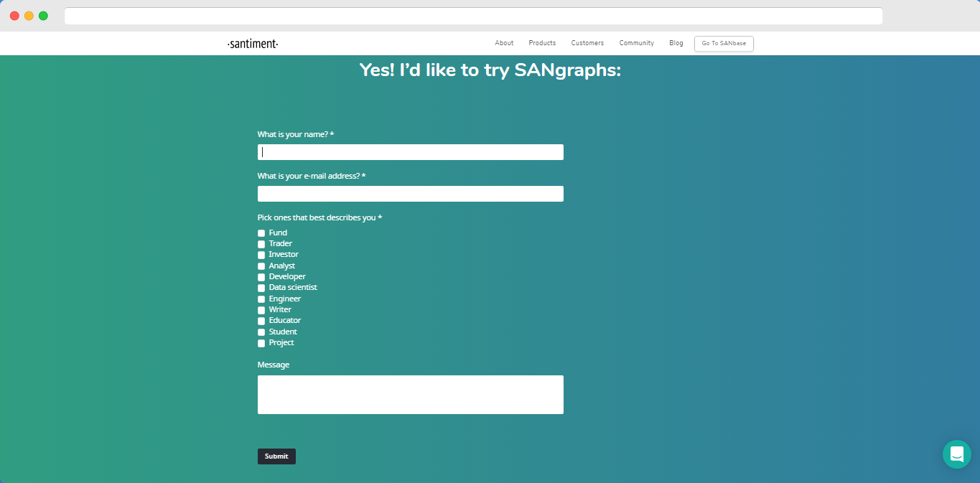Submit the SANgraphs form
The height and width of the screenshot is (483, 980).
pos(276,456)
